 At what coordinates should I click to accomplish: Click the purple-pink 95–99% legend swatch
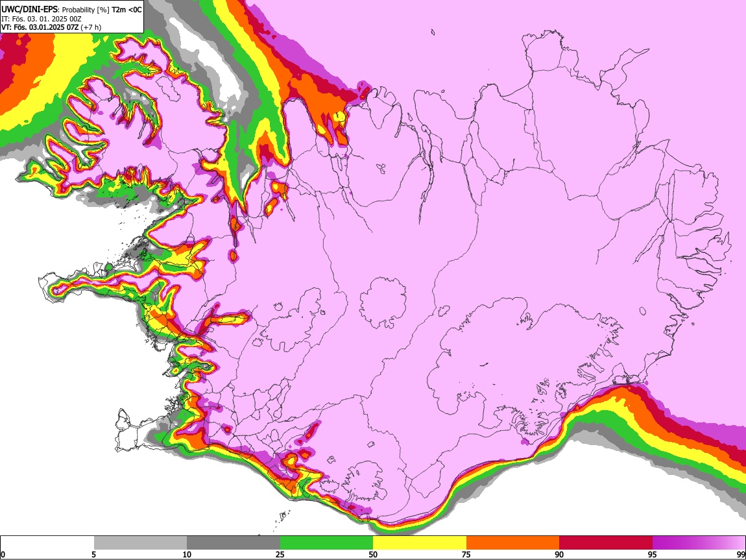[699, 543]
